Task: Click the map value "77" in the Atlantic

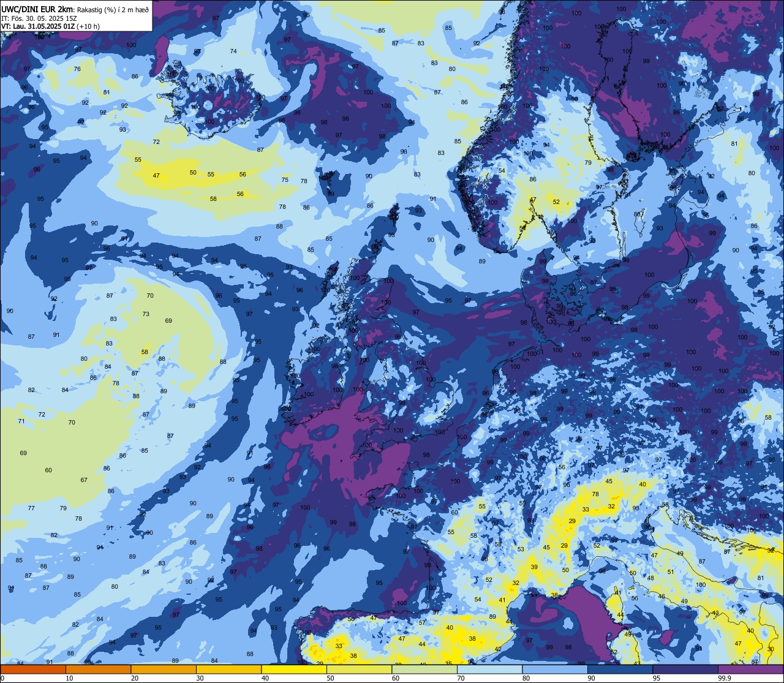Action: click(x=31, y=508)
